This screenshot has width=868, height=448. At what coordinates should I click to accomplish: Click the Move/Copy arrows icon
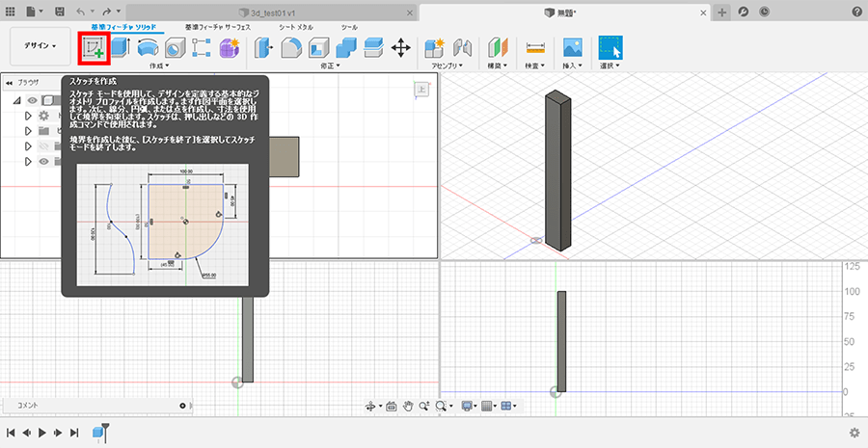tap(401, 47)
